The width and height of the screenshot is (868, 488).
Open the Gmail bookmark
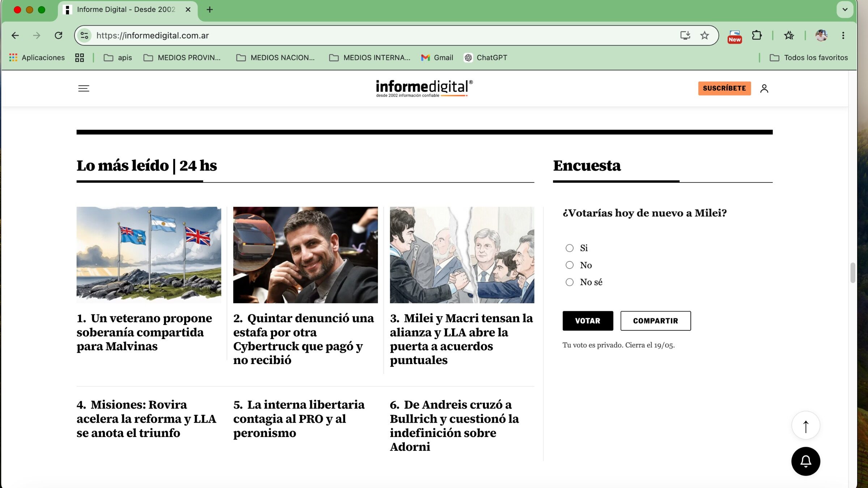[437, 57]
